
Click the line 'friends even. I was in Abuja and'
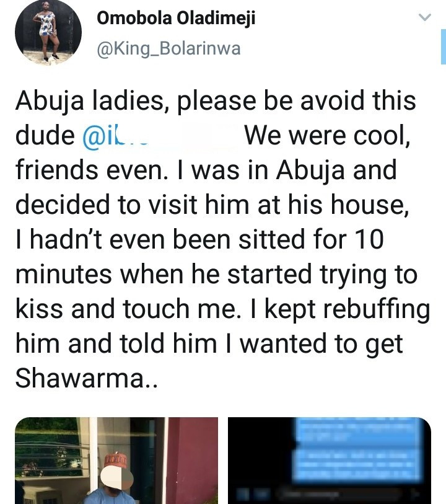click(x=206, y=170)
